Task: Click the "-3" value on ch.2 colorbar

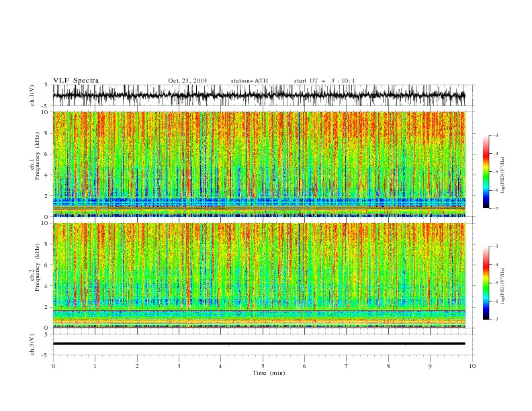Action: pyautogui.click(x=496, y=246)
